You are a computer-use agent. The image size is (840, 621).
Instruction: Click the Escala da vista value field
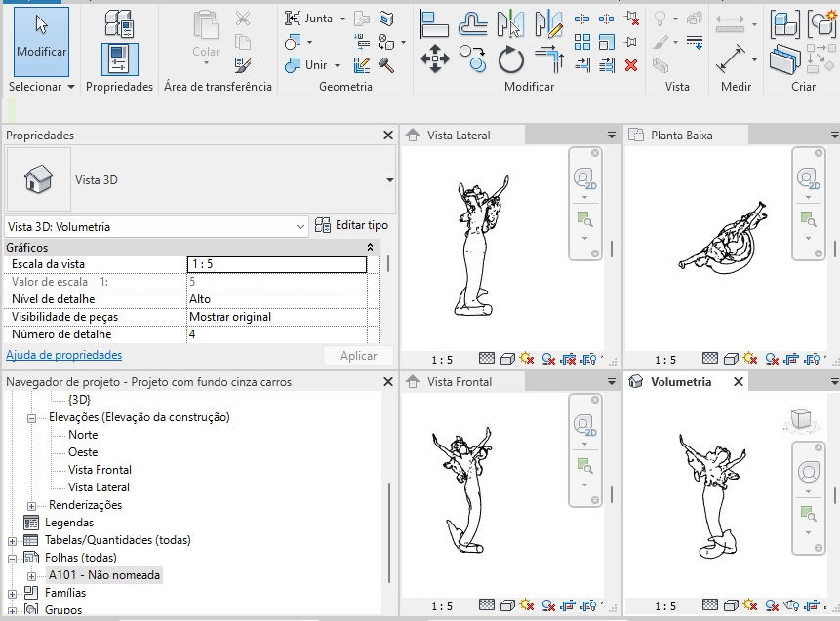coord(276,264)
